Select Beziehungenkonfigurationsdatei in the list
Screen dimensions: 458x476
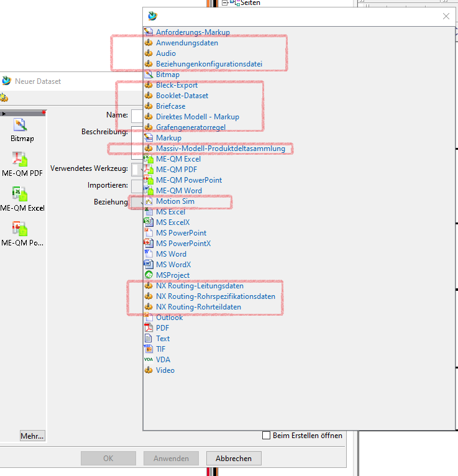pos(209,64)
